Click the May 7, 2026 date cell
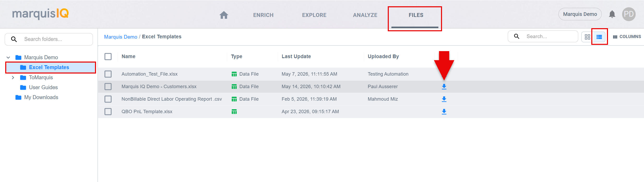Viewport: 644px width, 182px height. tap(309, 74)
